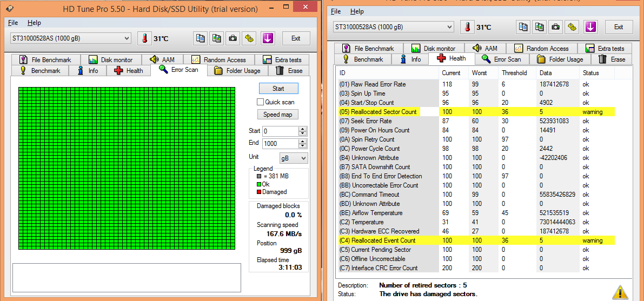This screenshot has width=644, height=301.
Task: Select Reallocated Event Count row
Action: point(476,240)
